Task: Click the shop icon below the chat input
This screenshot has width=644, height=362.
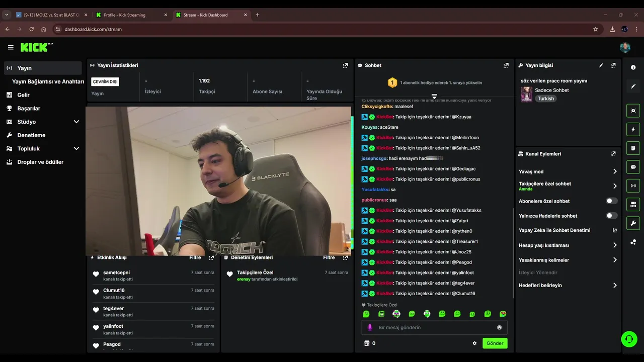Action: tap(367, 343)
